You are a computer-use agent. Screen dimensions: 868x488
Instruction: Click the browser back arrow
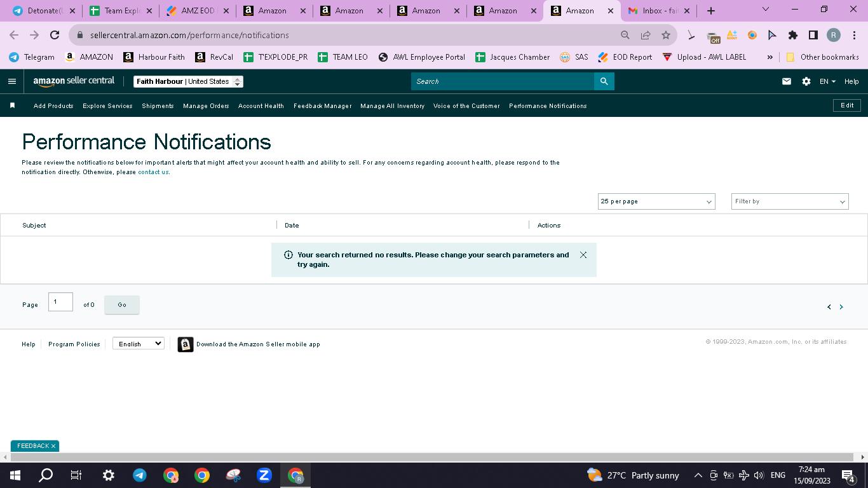pos(14,35)
